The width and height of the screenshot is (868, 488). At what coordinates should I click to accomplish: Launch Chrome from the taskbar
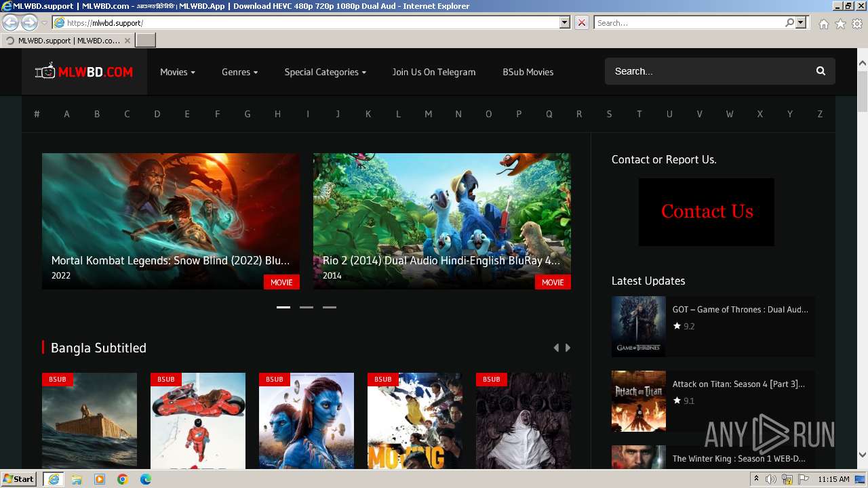(x=123, y=479)
